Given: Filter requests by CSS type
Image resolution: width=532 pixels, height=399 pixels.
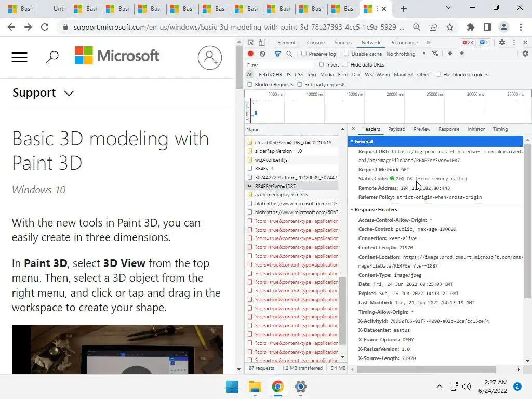Looking at the screenshot, I should [299, 75].
